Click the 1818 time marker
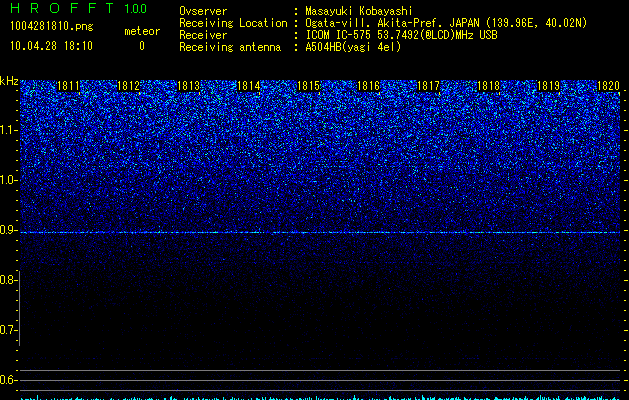 coord(489,86)
